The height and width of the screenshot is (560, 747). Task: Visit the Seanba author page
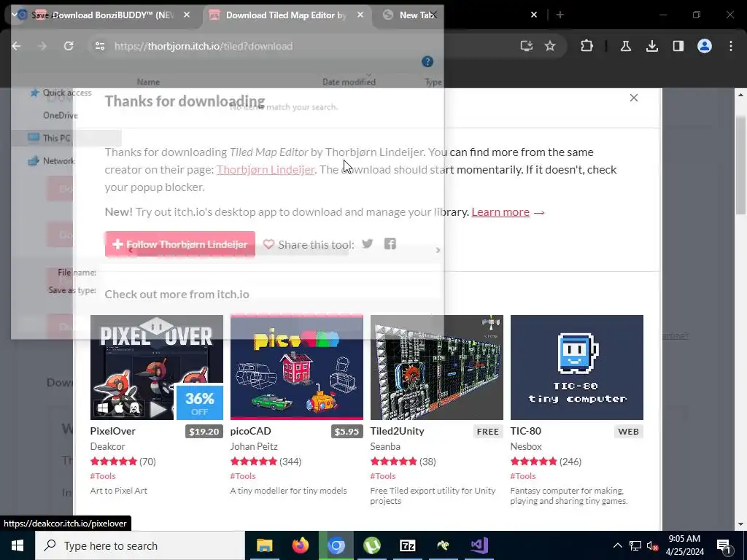pos(385,447)
